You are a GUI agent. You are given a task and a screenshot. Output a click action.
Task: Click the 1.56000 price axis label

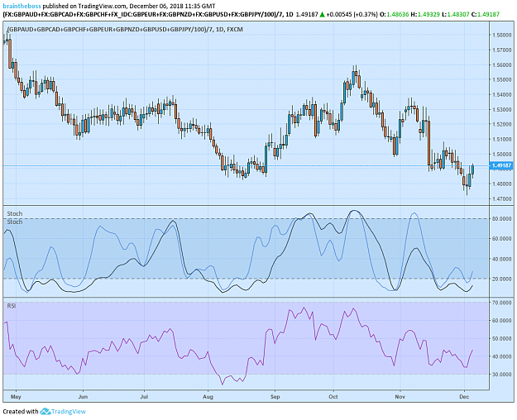coord(502,65)
